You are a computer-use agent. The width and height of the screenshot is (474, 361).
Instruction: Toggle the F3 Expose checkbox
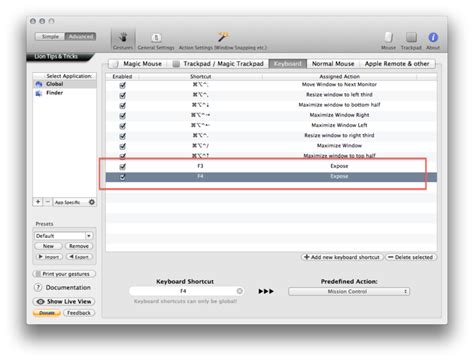(123, 166)
